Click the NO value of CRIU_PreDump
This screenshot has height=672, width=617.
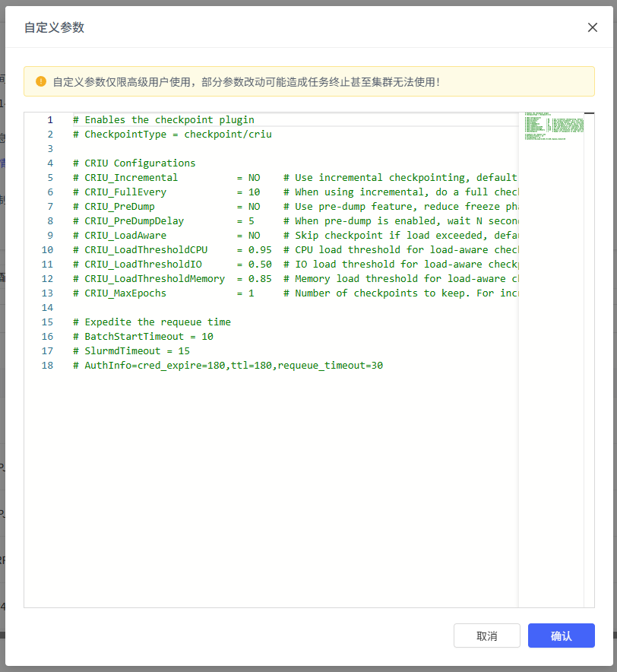tap(254, 207)
